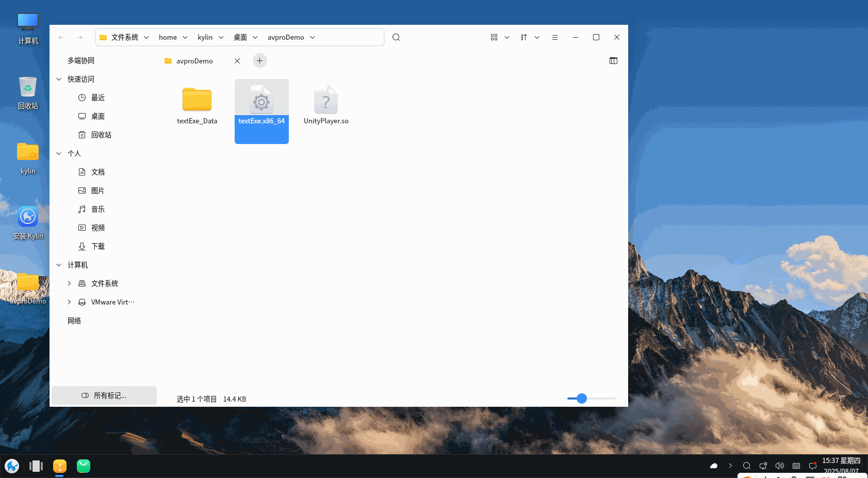Select the avproDemo tab
Image resolution: width=868 pixels, height=478 pixels.
point(194,61)
